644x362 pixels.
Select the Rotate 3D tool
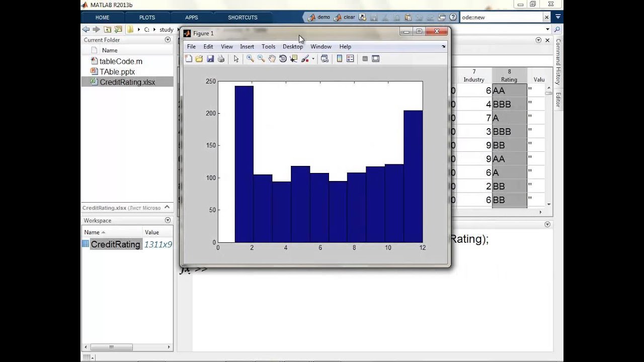[283, 59]
